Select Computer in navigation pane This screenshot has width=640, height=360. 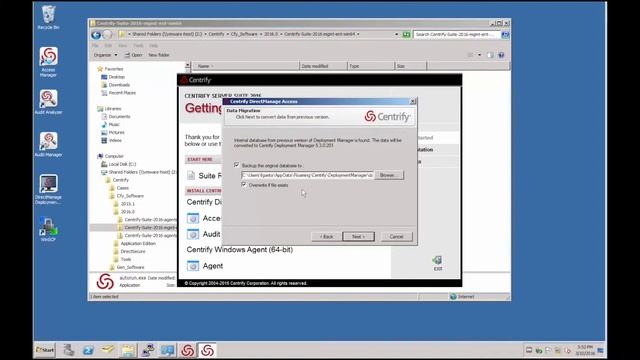pos(111,156)
